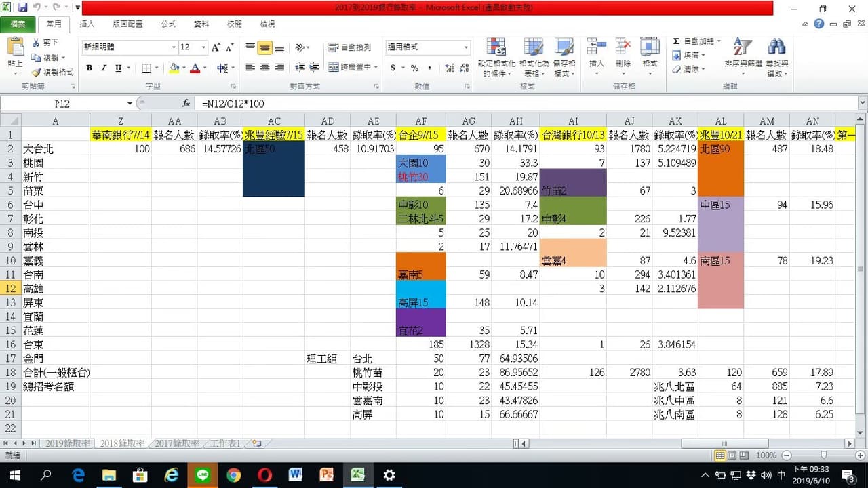Screen dimensions: 868x488
Task: Open the Opera browser on taskbar
Action: (x=264, y=475)
